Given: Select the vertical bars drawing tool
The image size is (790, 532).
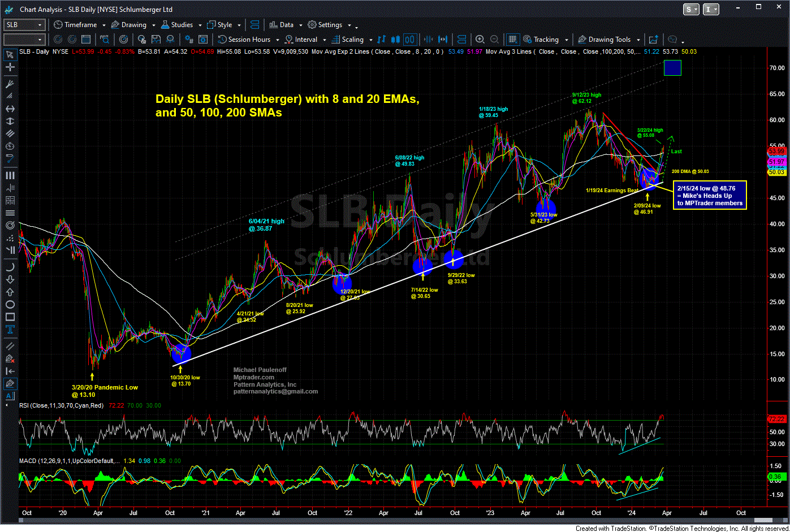Looking at the screenshot, I should pyautogui.click(x=10, y=175).
